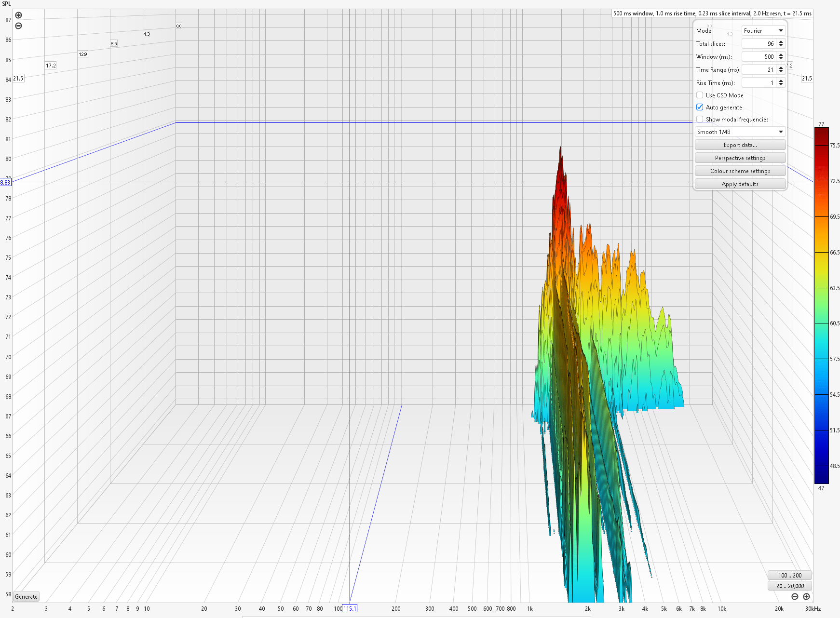Click the waterfall settings summary text at the top
Screen dimensions: 840x618
[712, 13]
